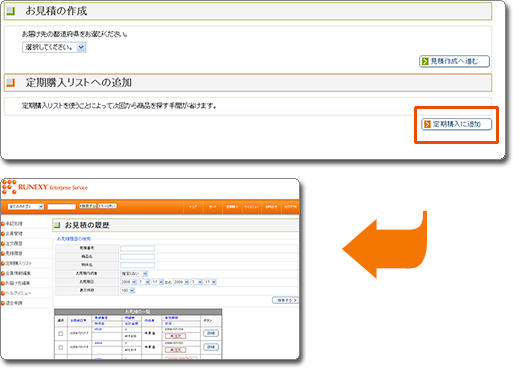Open the 定期購入 navigation tab
The width and height of the screenshot is (532, 380).
point(232,207)
